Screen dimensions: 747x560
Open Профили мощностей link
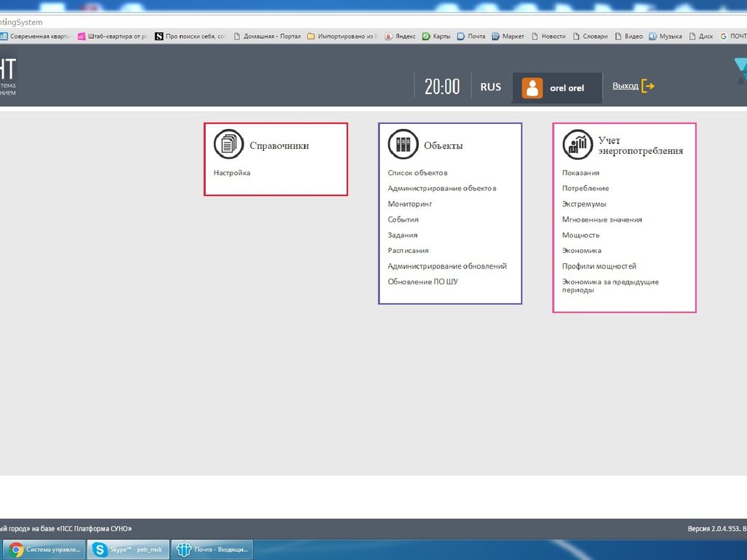(599, 266)
